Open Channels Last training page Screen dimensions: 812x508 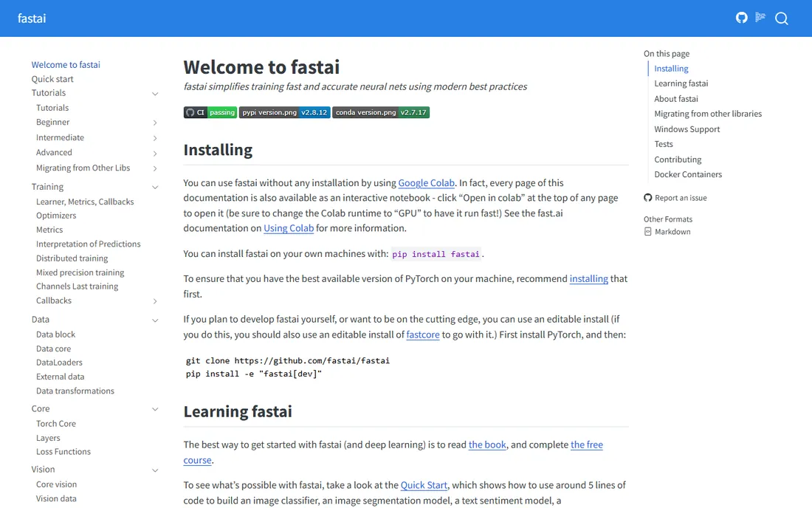pos(78,286)
